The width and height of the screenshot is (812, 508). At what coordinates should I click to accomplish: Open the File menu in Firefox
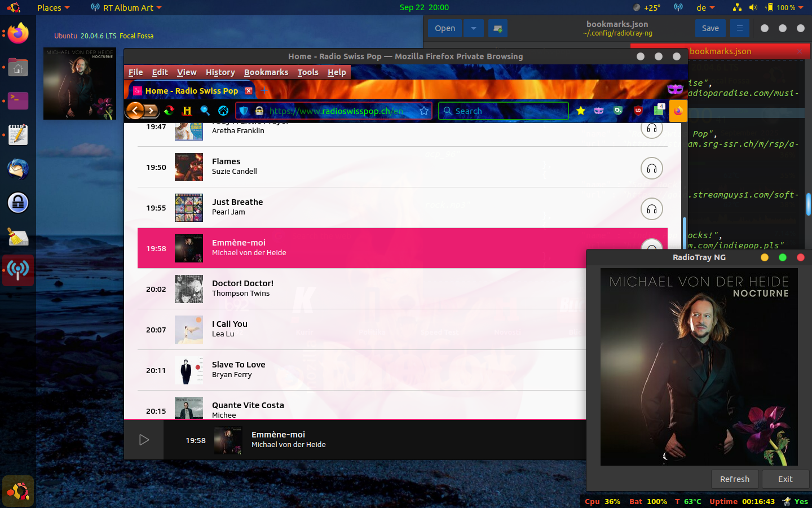(x=135, y=72)
